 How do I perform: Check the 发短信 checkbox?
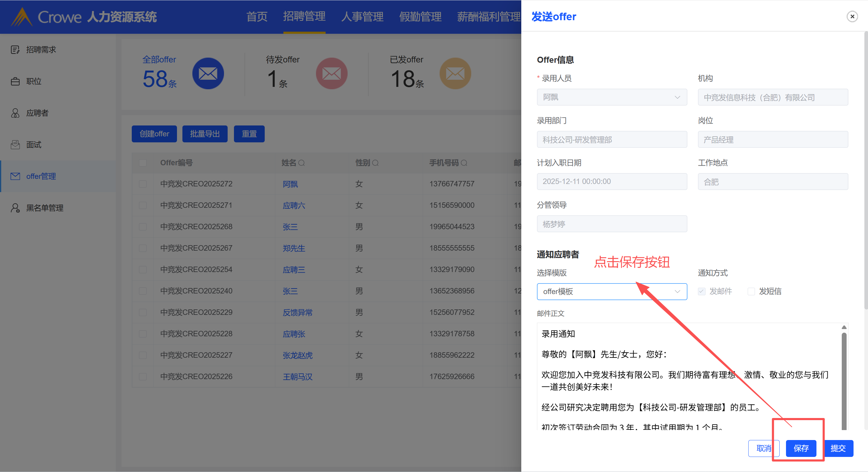pos(751,291)
